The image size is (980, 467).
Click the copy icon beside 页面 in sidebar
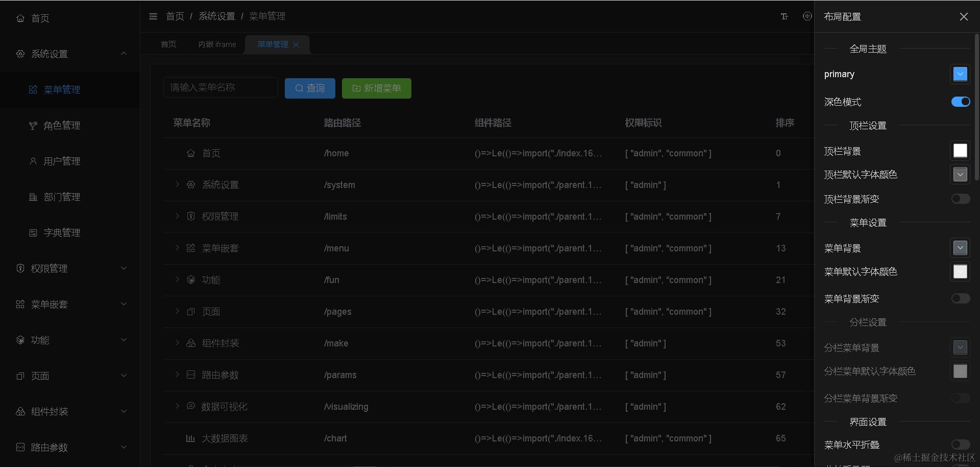pos(20,376)
